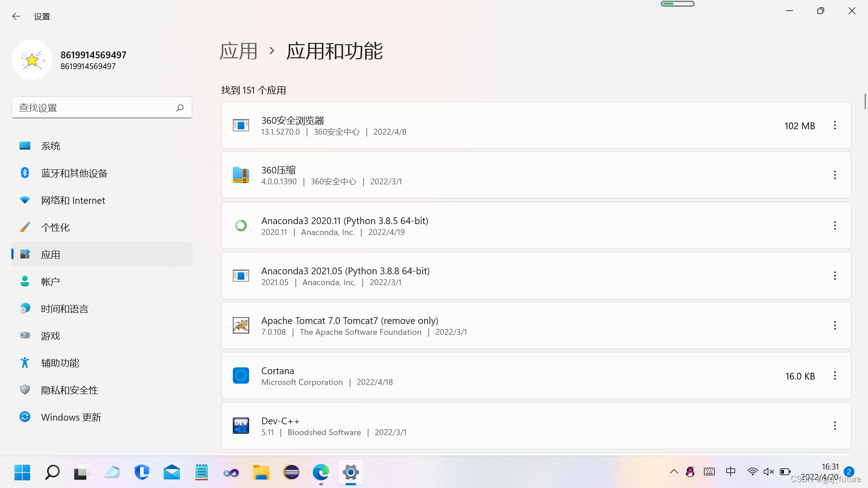Open the notepad app on taskbar
The image size is (868, 488).
(202, 473)
